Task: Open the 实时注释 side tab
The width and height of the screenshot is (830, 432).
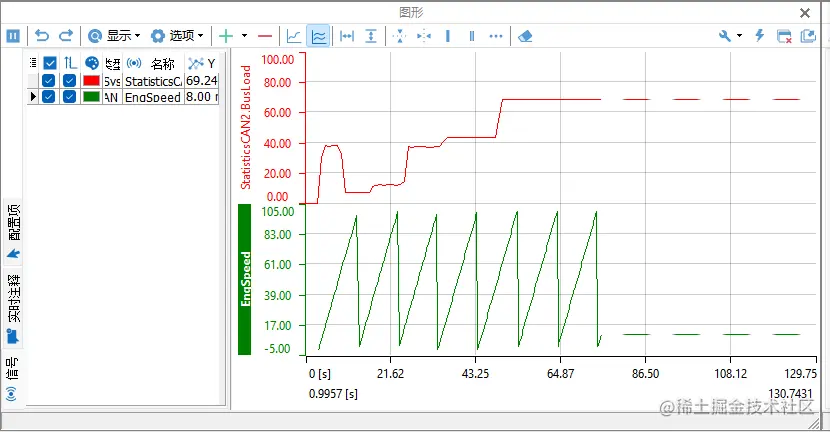Action: coord(14,309)
